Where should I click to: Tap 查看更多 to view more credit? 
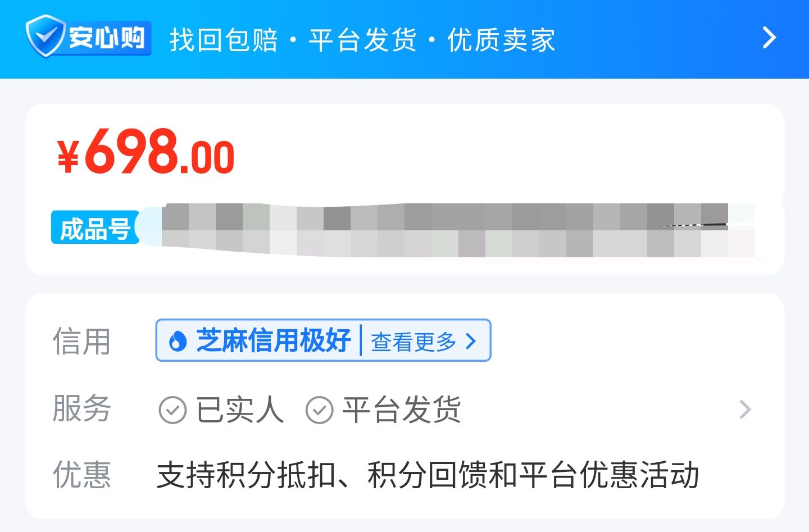[413, 342]
